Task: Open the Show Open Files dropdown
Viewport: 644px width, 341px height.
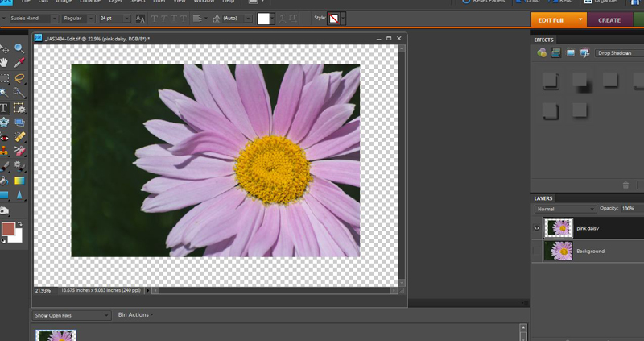Action: coord(71,315)
